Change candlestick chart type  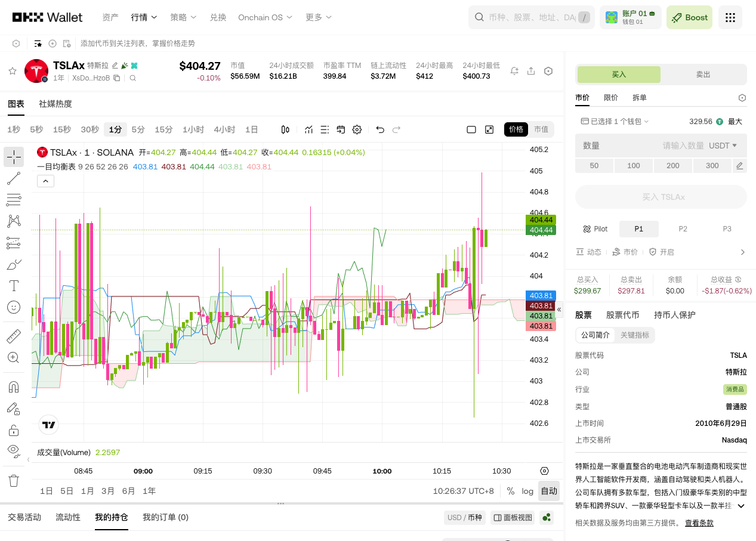tap(285, 129)
